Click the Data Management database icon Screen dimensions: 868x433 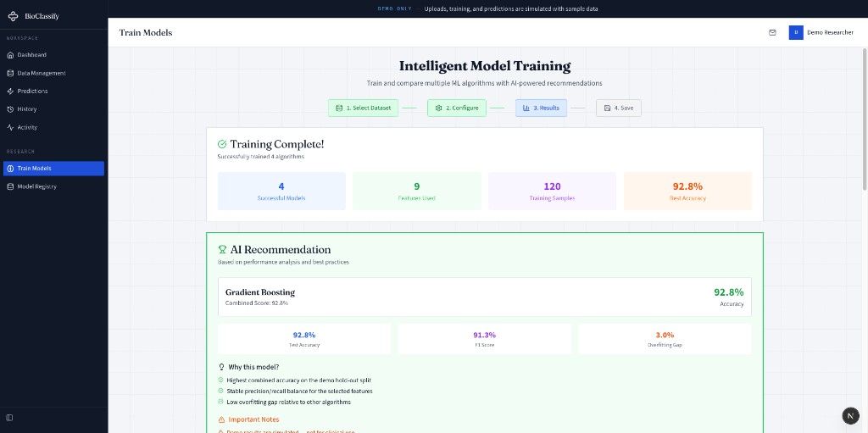coord(10,73)
